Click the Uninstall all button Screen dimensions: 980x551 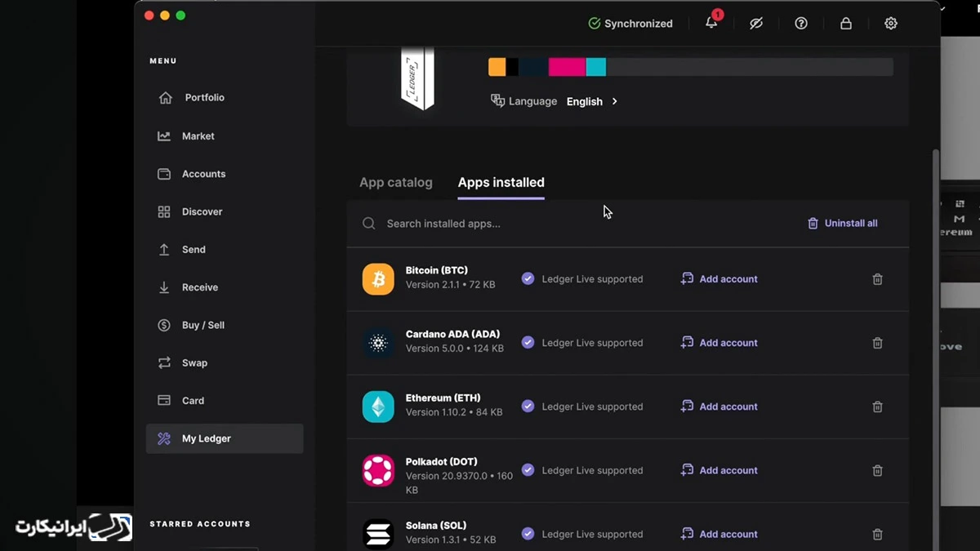[x=843, y=224]
